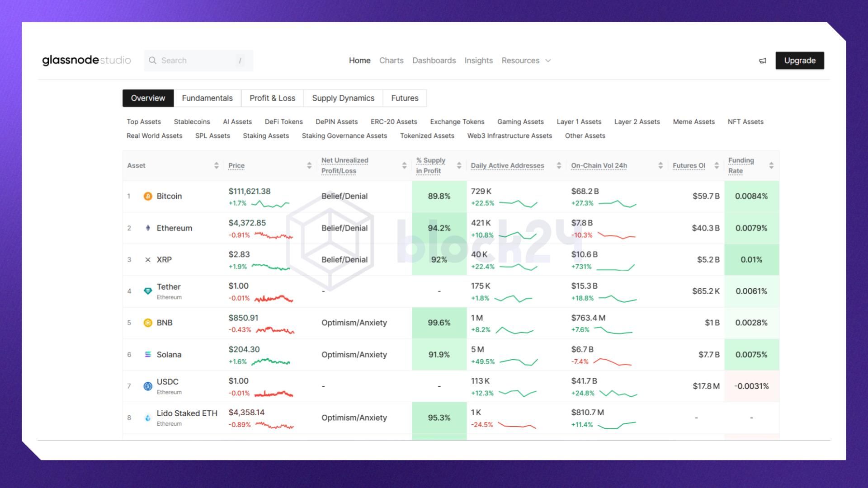The width and height of the screenshot is (868, 488).
Task: Switch to the Futures tab
Action: 405,98
